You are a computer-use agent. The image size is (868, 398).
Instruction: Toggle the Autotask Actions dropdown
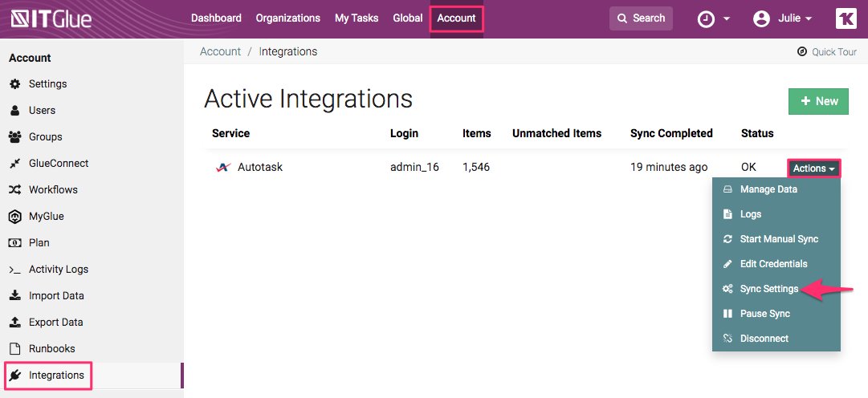pyautogui.click(x=813, y=169)
